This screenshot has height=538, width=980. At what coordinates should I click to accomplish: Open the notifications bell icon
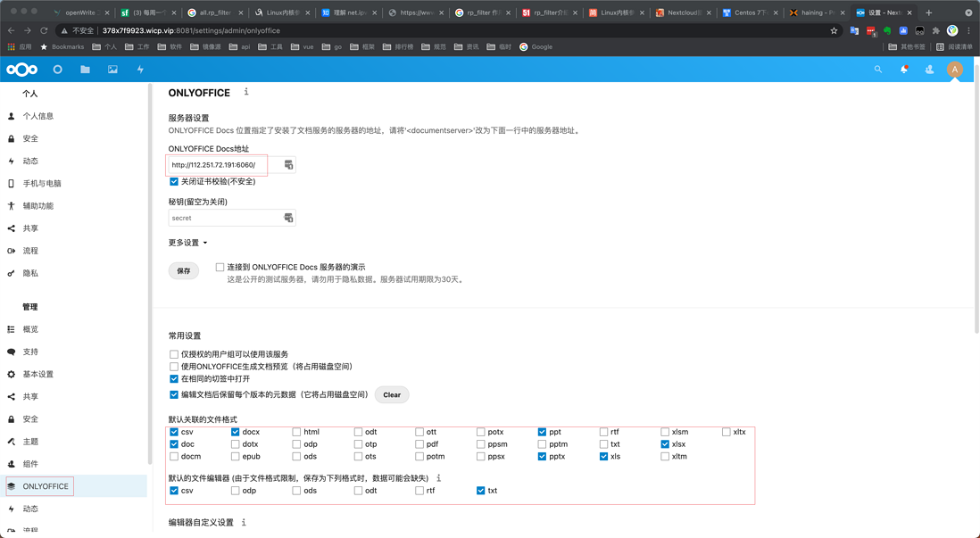[x=903, y=69]
